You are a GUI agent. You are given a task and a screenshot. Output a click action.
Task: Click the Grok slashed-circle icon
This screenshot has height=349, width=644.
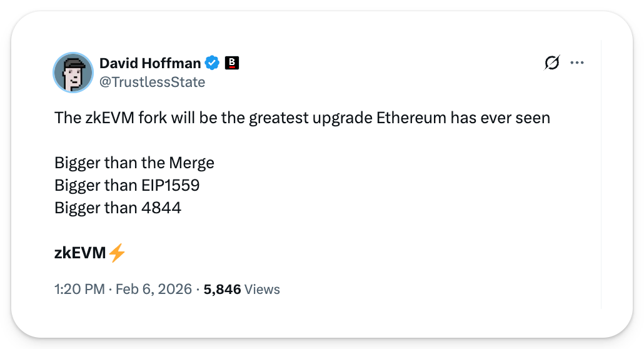click(x=551, y=63)
